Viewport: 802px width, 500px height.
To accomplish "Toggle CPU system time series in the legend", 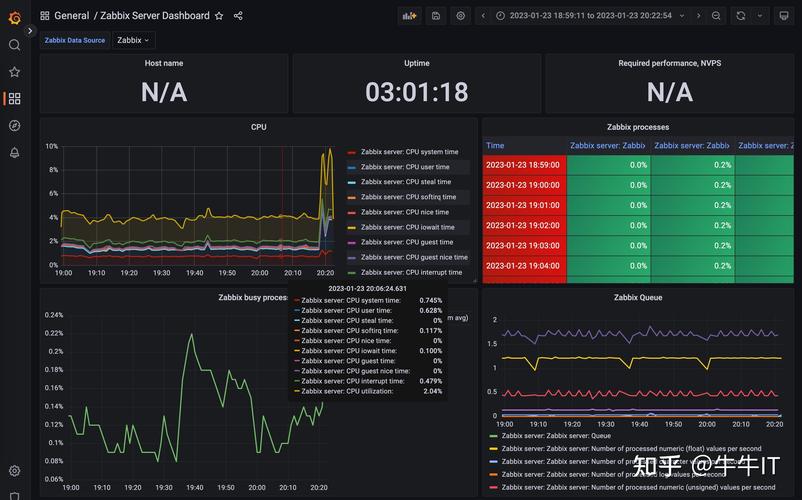I will click(409, 152).
